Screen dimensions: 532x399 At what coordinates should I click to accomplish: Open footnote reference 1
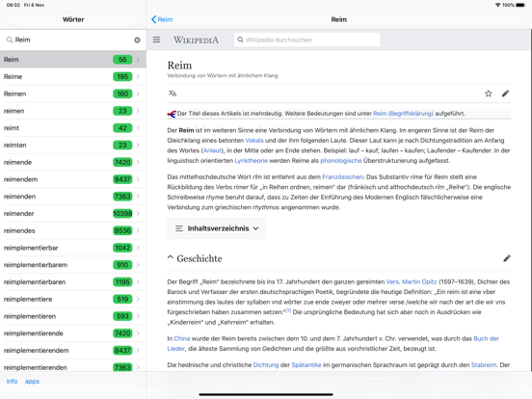pyautogui.click(x=288, y=310)
